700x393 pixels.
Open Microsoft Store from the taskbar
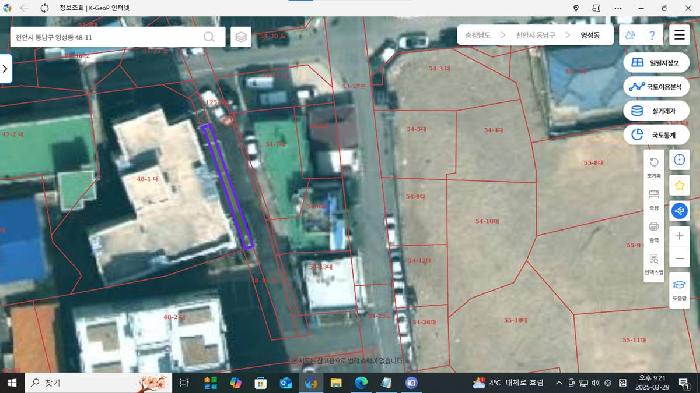(x=261, y=383)
